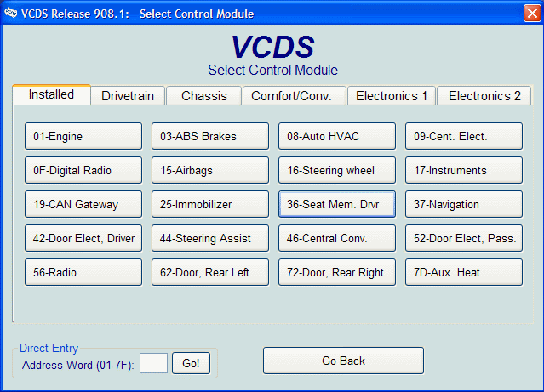Open 52-Door Elect, Pass. module

(x=464, y=238)
